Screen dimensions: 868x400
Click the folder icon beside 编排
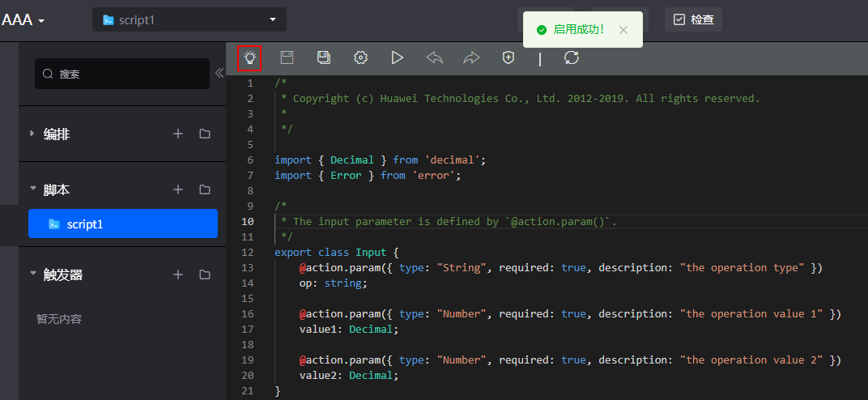205,134
